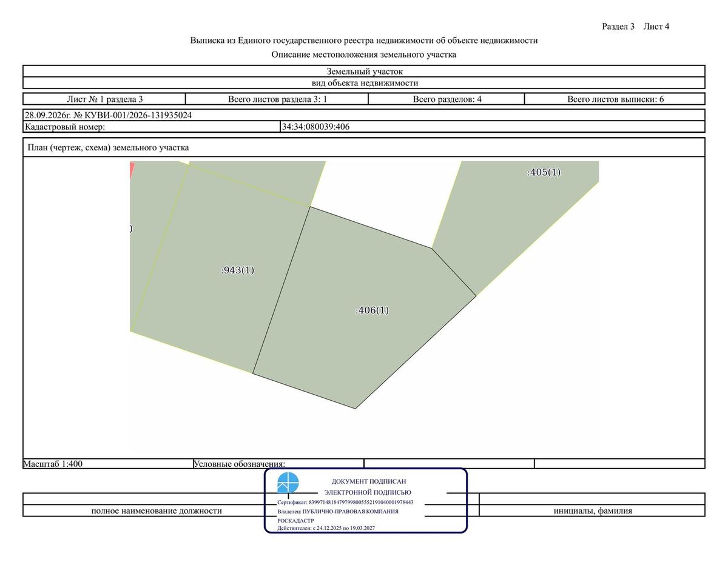Image resolution: width=728 pixels, height=562 pixels.
Task: Click the parcel label ":405(1)" on the plan
Action: 544,172
